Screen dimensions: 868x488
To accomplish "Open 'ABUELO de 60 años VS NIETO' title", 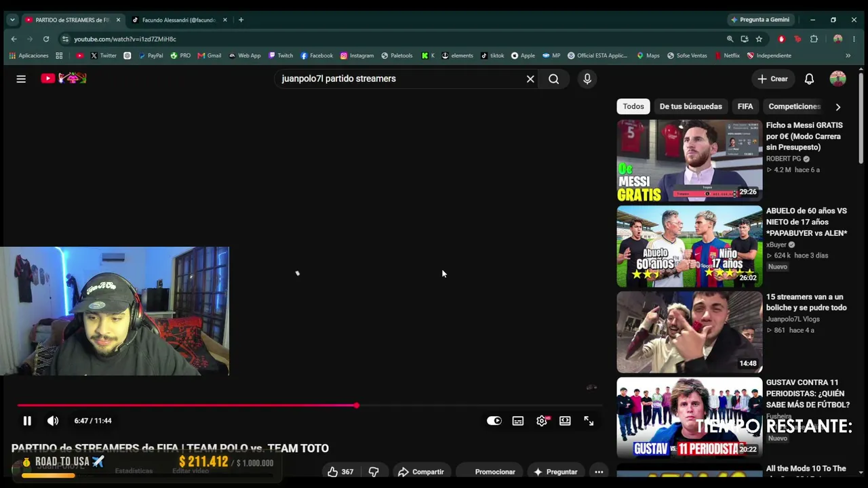I will (x=806, y=222).
